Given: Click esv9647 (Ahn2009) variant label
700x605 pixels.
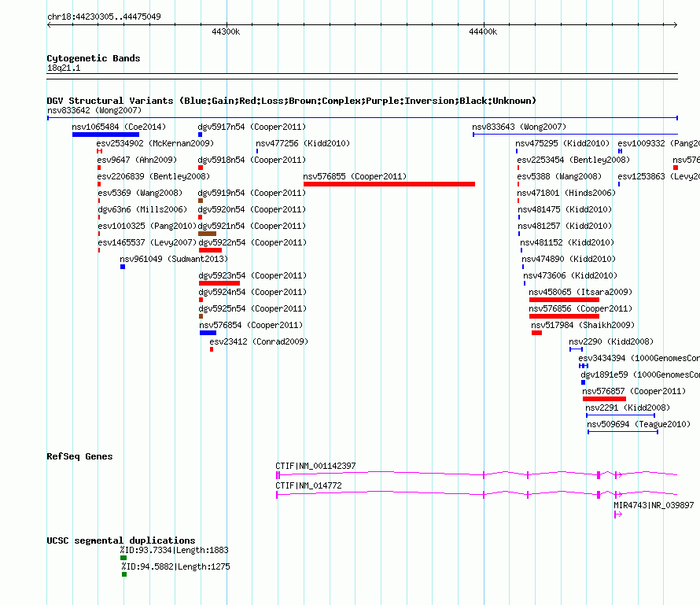Looking at the screenshot, I should click(137, 160).
